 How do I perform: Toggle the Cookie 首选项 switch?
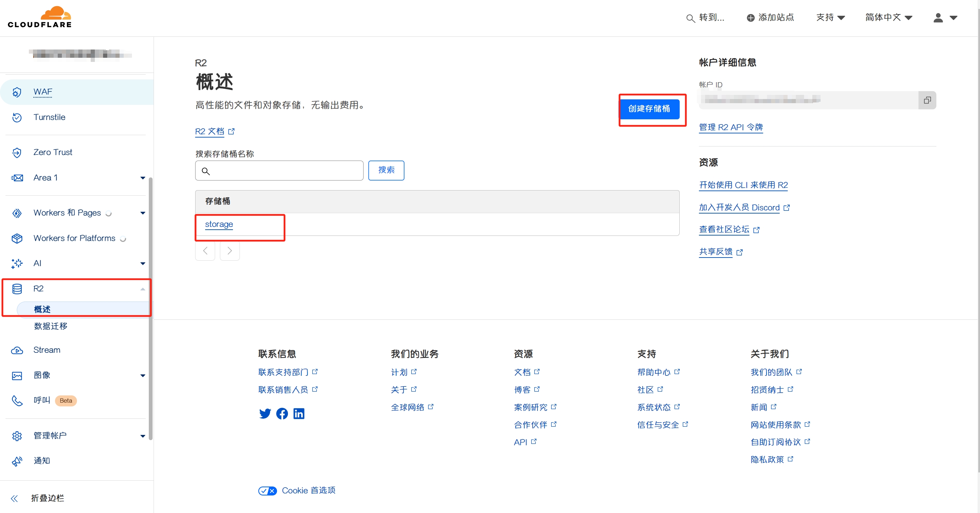click(x=267, y=491)
